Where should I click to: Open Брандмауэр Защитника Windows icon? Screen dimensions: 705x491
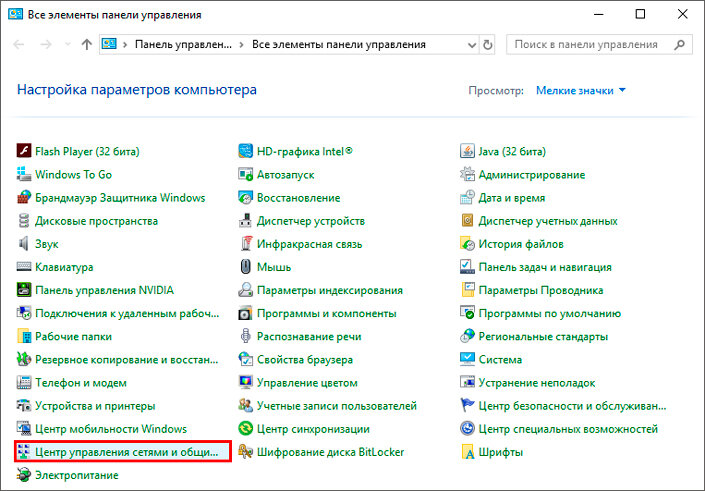pos(23,197)
